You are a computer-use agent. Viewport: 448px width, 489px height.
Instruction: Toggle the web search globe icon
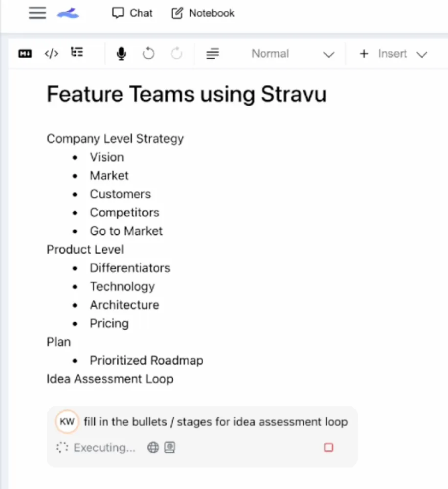153,447
